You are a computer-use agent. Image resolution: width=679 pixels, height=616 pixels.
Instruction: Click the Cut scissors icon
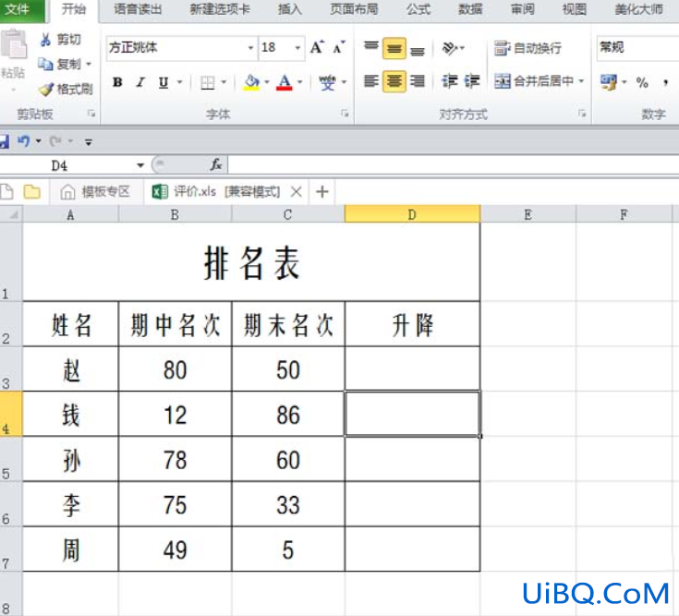[x=45, y=40]
